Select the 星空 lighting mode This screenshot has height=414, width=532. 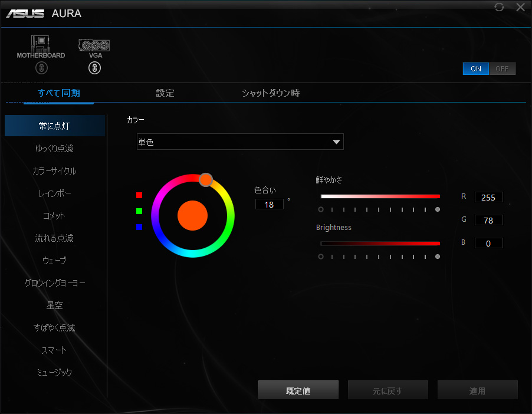click(55, 305)
